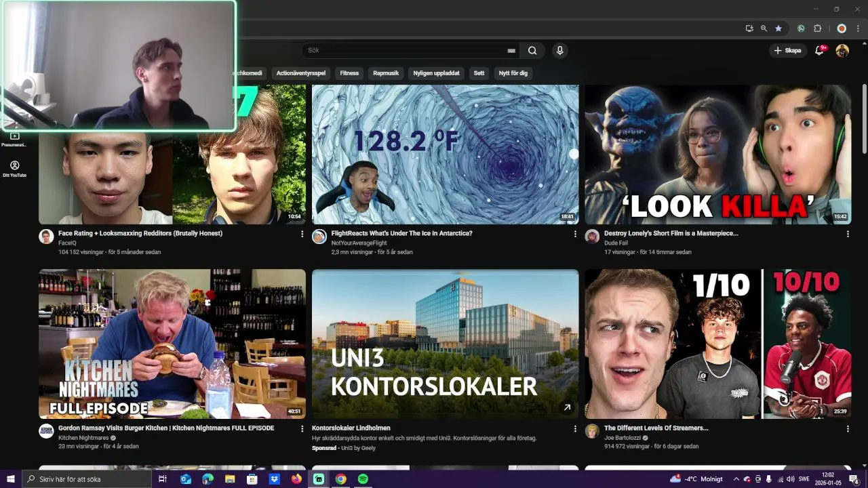
Task: Select the Nytt för dig filter chip
Action: (x=513, y=73)
